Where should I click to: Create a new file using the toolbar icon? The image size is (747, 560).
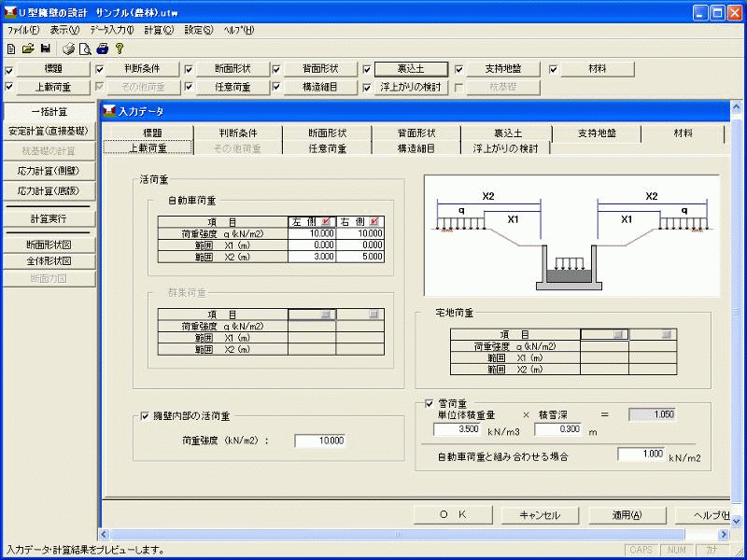coord(11,49)
